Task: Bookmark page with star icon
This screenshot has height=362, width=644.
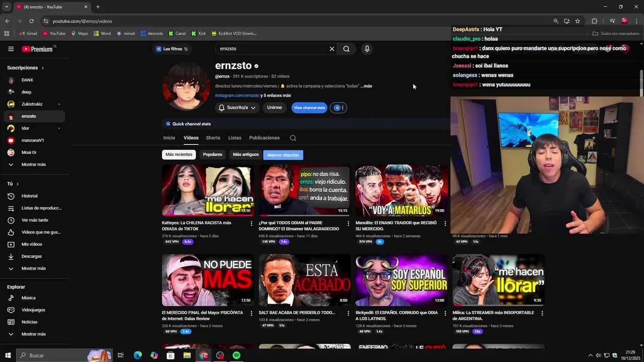Action: (x=578, y=21)
